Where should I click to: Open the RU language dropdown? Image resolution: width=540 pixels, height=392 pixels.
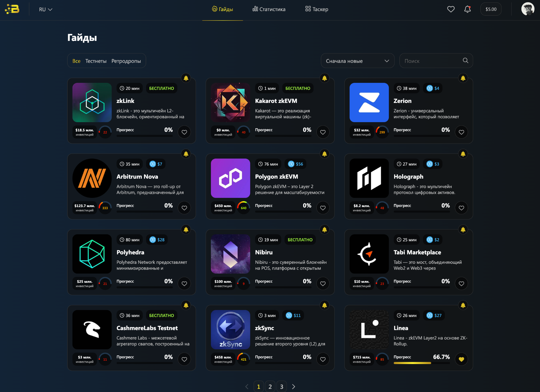[46, 9]
